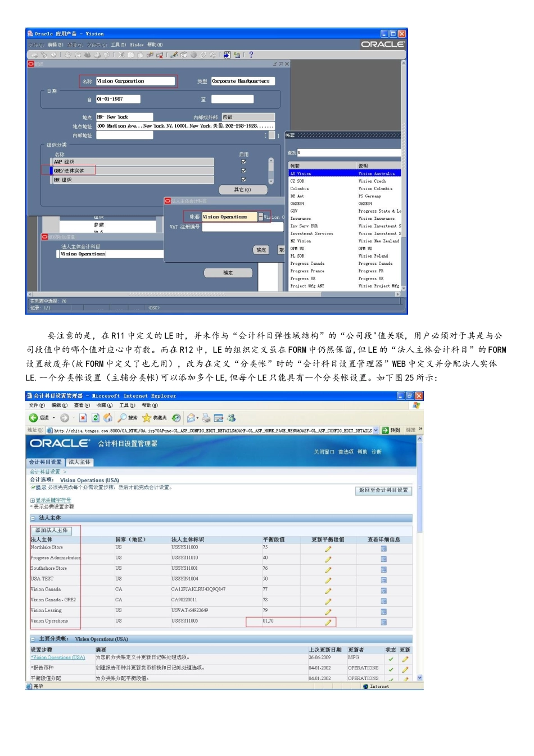
Task: Edit balancing segment for Northlake Store
Action: point(328,548)
